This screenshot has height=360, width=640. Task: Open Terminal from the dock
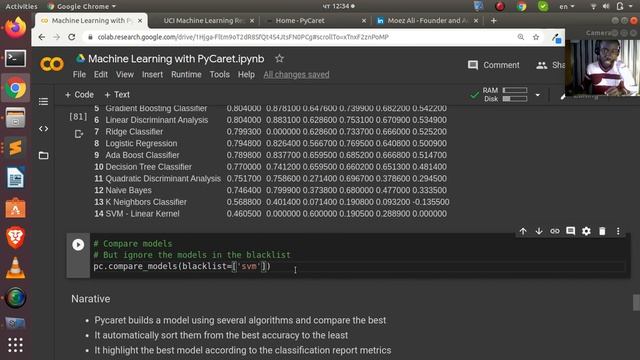[16, 58]
